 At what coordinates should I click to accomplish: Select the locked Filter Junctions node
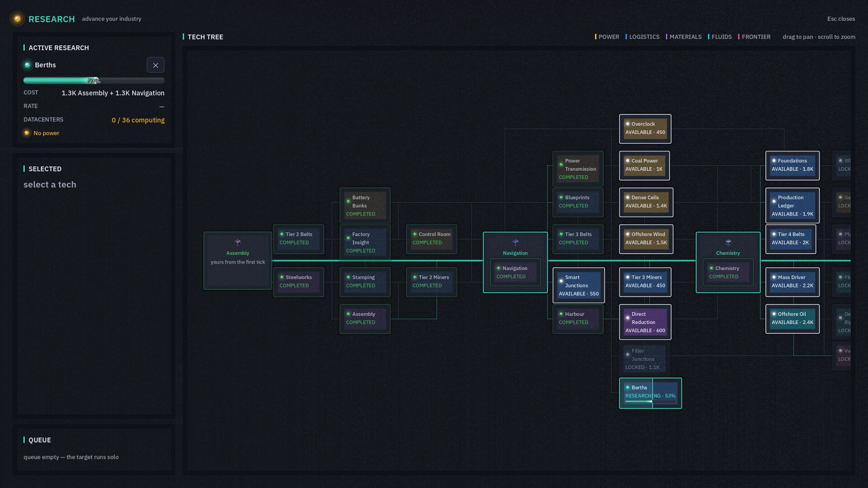point(642,359)
